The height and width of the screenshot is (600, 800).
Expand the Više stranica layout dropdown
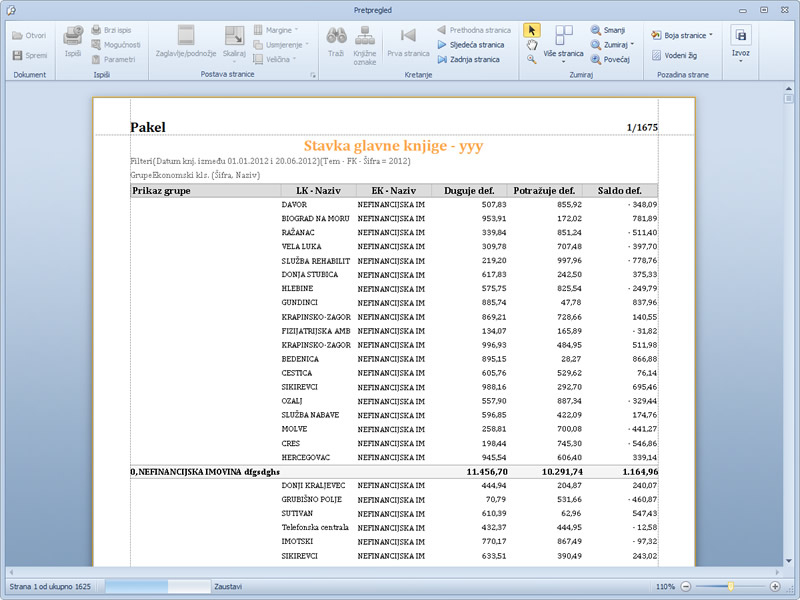(563, 44)
